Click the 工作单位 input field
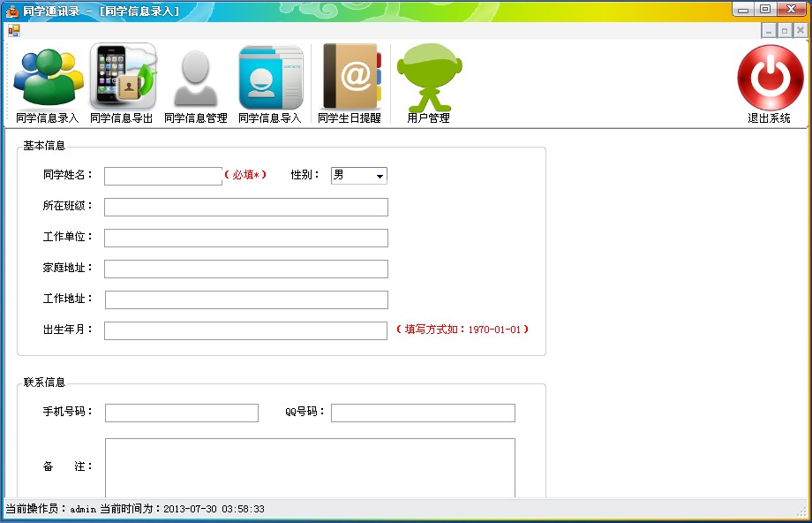This screenshot has width=812, height=523. (x=246, y=238)
